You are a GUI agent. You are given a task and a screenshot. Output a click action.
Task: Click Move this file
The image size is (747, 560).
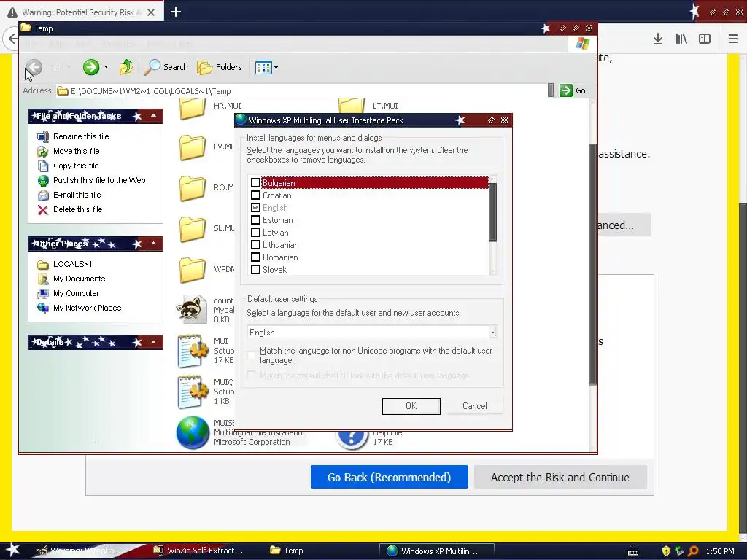tap(76, 151)
